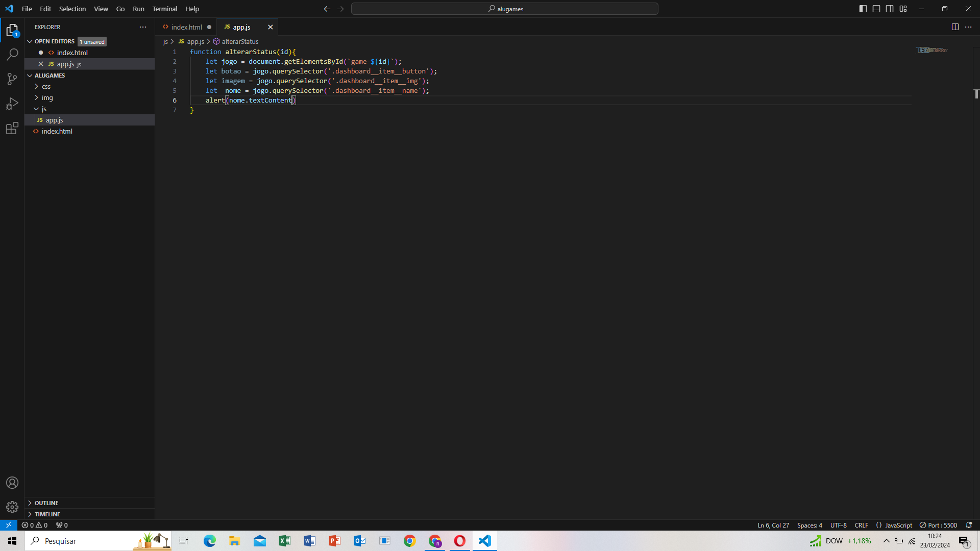Click the Customize Layout icon

903,9
